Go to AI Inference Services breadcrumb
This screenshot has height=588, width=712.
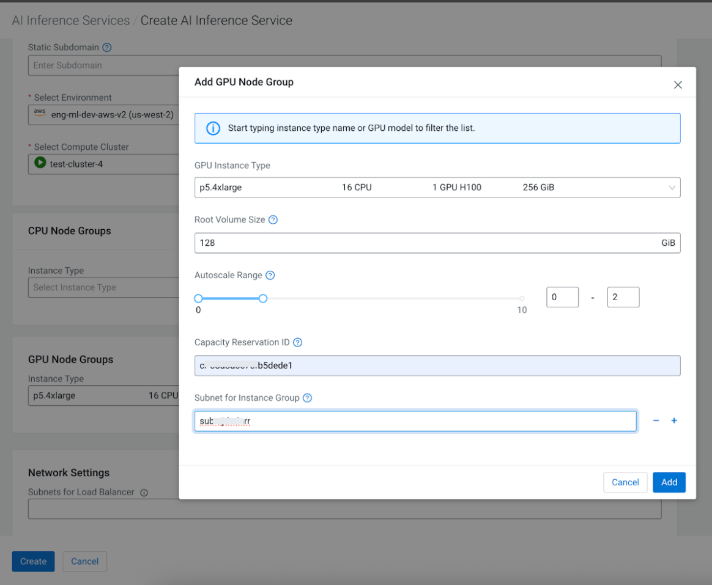pyautogui.click(x=71, y=20)
